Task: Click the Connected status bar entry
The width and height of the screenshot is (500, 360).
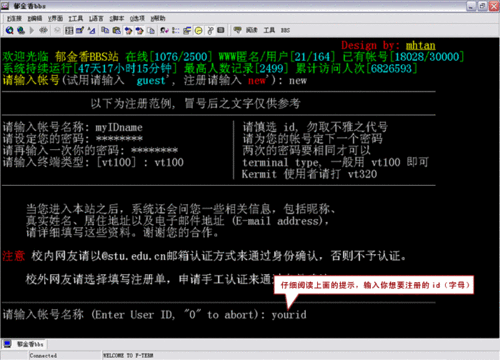Action: 43,356
